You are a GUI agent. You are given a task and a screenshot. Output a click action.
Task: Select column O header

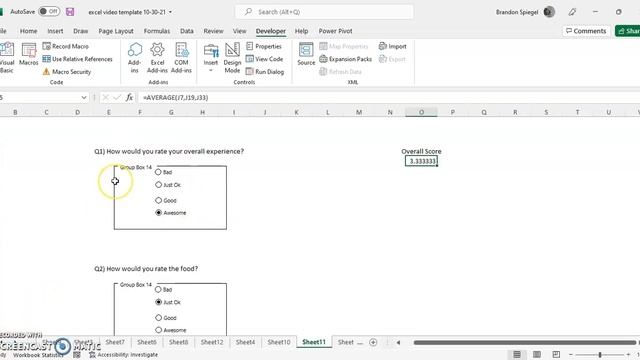(x=421, y=112)
